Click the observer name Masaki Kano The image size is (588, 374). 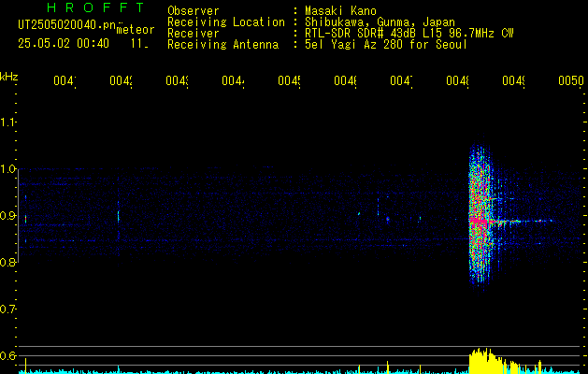(340, 11)
